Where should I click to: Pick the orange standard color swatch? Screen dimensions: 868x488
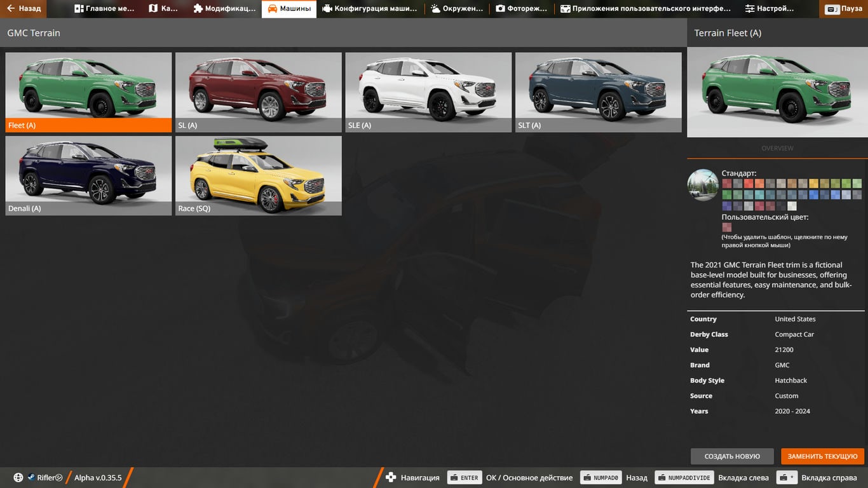(x=759, y=184)
